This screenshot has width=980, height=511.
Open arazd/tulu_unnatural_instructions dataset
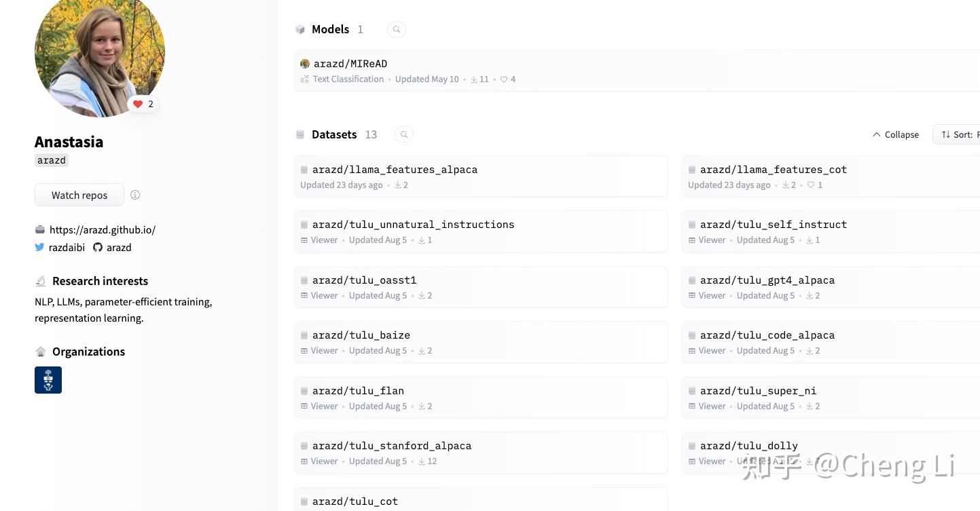click(413, 225)
